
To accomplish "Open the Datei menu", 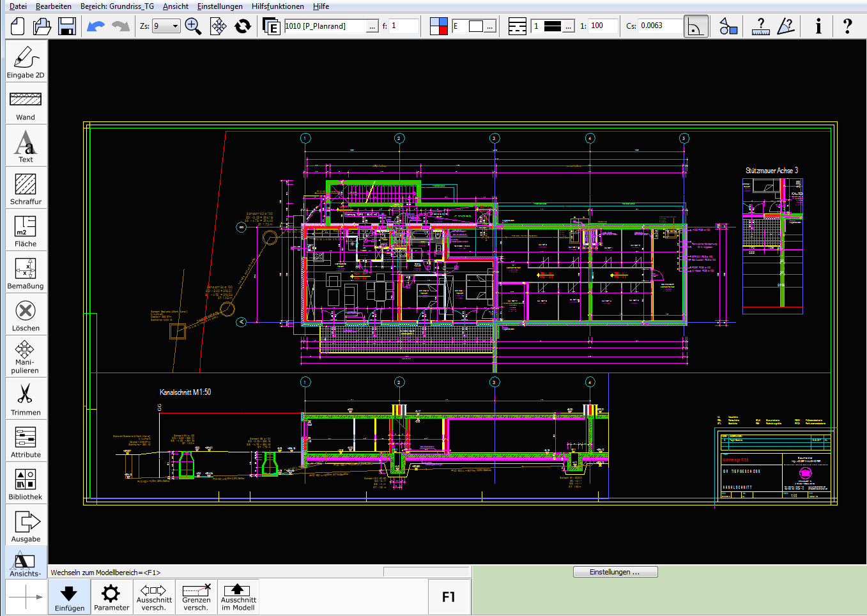I will [x=18, y=6].
